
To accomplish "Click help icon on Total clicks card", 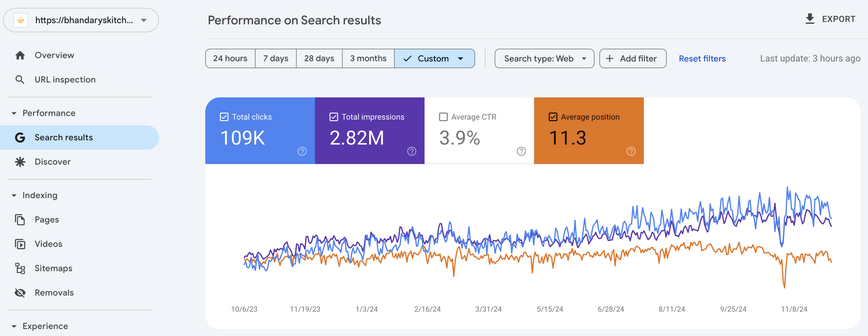I will pos(302,152).
